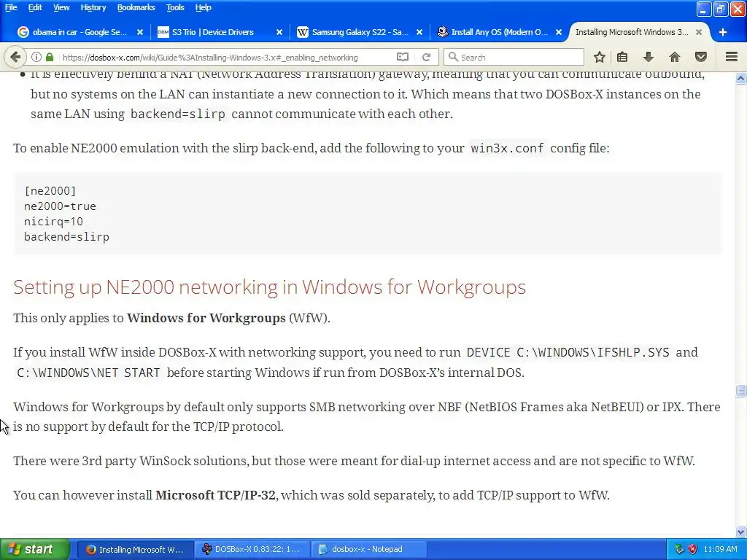This screenshot has height=560, width=747.
Task: Switch to 'dosbox-x - Notepad' taskbar window
Action: click(368, 549)
